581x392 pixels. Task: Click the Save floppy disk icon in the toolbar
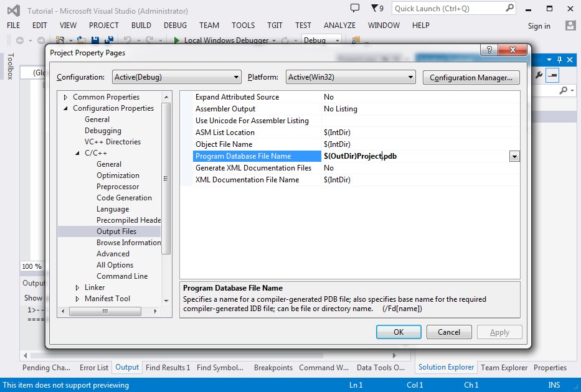[x=95, y=40]
